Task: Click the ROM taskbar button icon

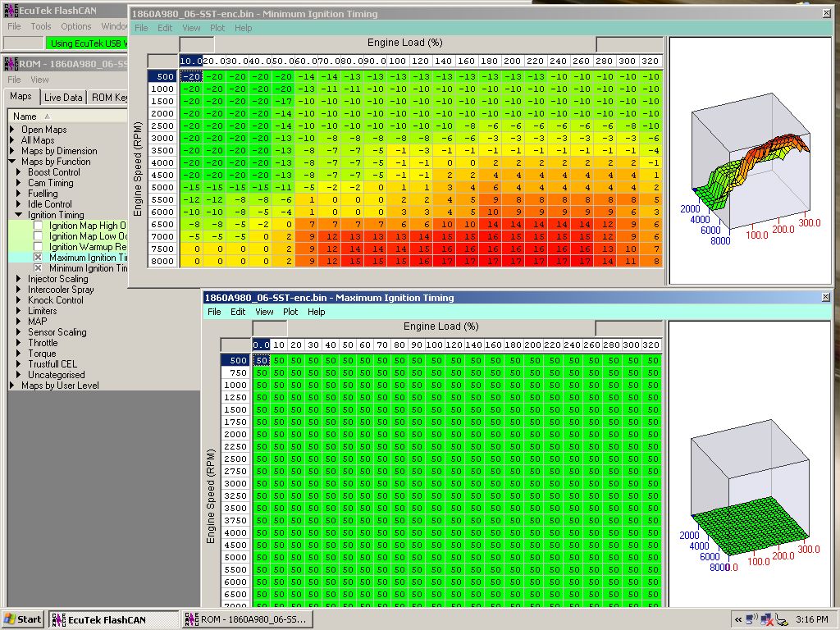Action: click(x=191, y=619)
